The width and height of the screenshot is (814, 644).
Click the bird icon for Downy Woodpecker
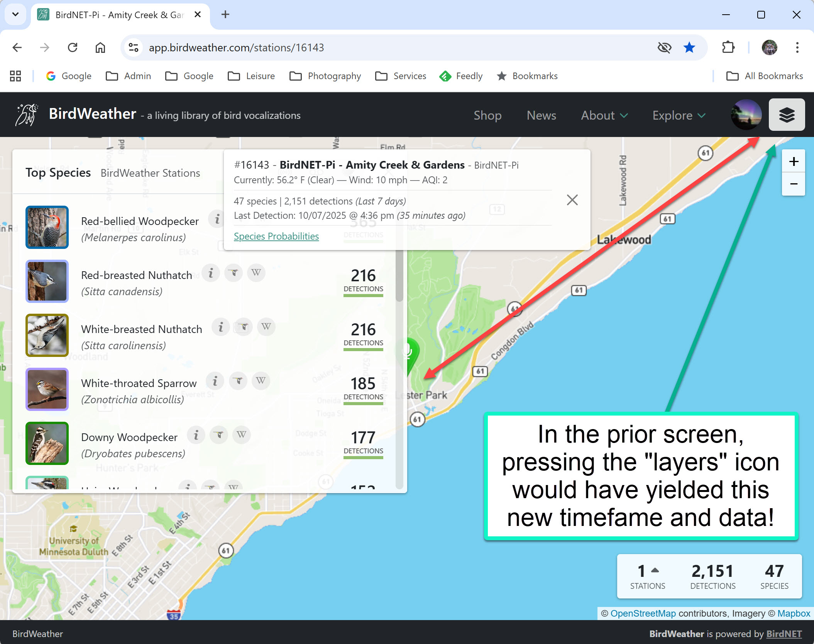coord(219,435)
